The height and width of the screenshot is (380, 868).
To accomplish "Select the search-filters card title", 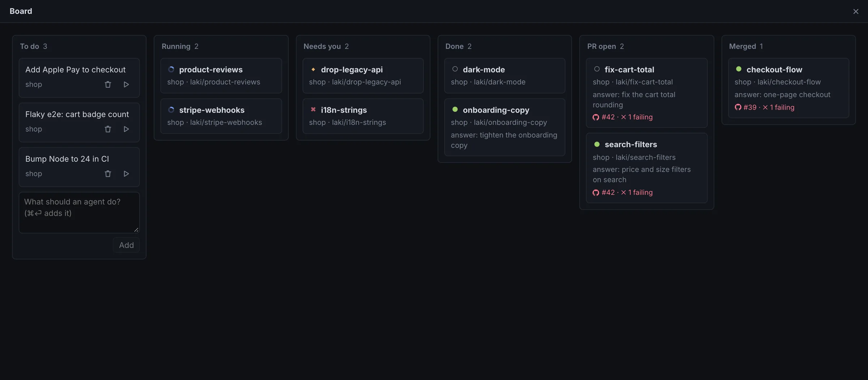I will [x=631, y=144].
